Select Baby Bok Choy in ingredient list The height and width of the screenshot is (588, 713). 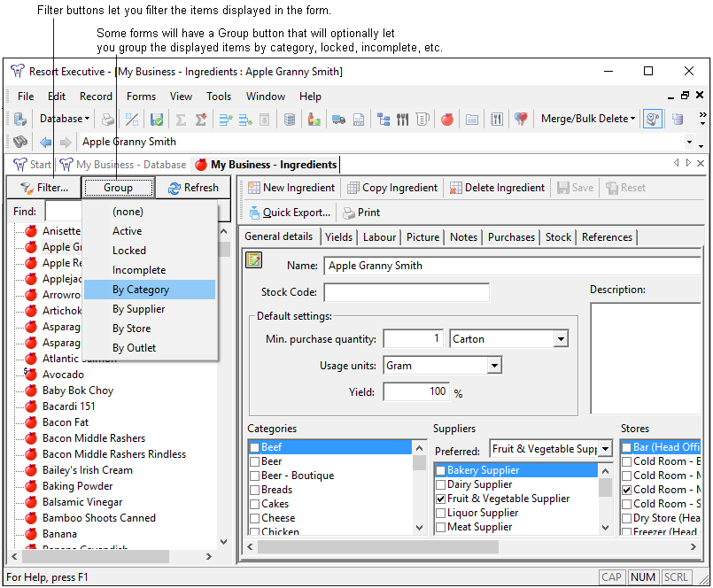[78, 391]
